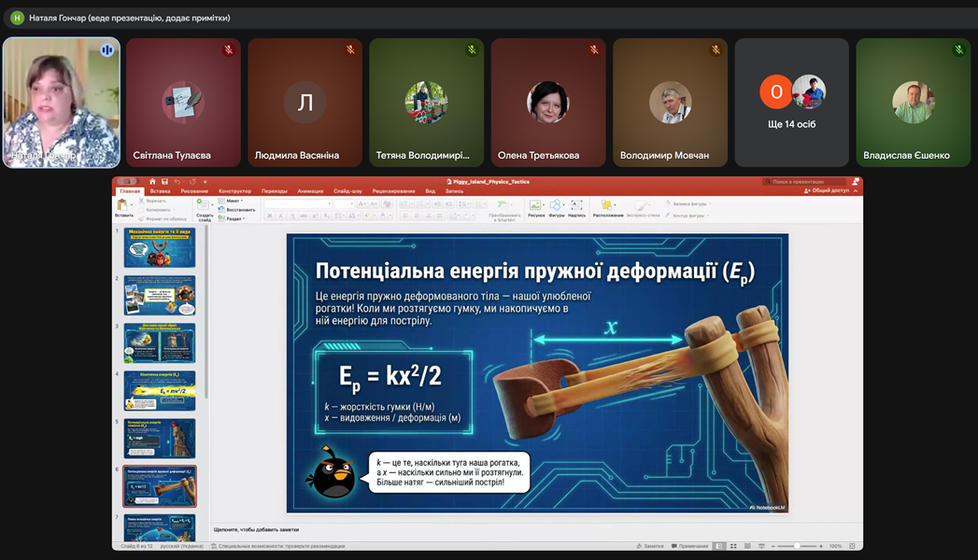Click the Home icon in PowerPoint title bar
Screen dimensions: 978x560
click(152, 181)
